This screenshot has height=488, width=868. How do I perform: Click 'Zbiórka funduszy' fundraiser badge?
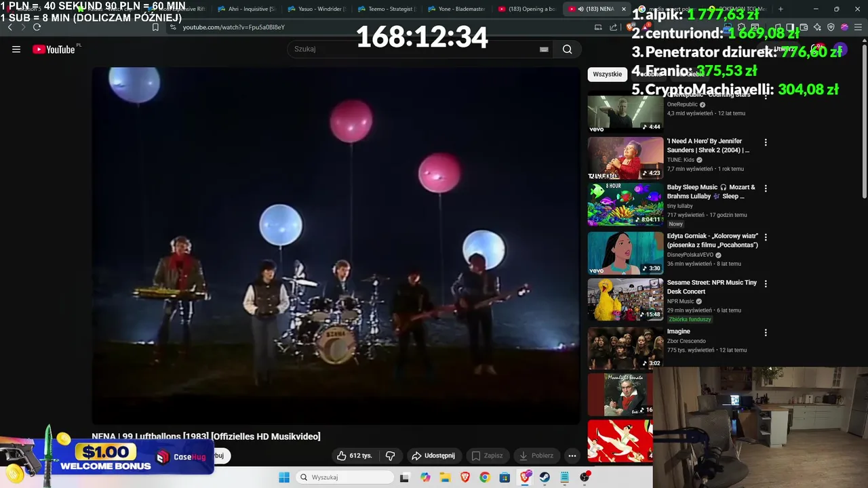pos(690,319)
